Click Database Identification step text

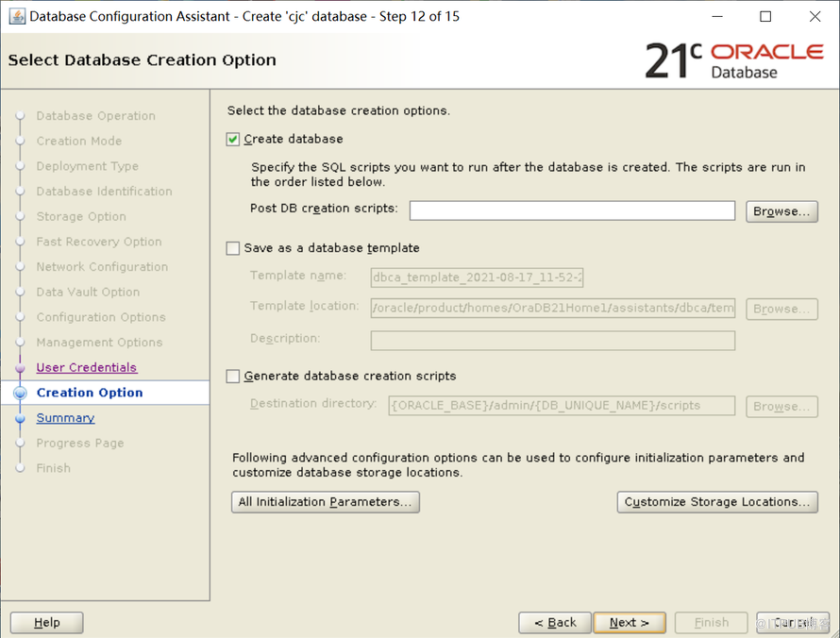coord(105,192)
